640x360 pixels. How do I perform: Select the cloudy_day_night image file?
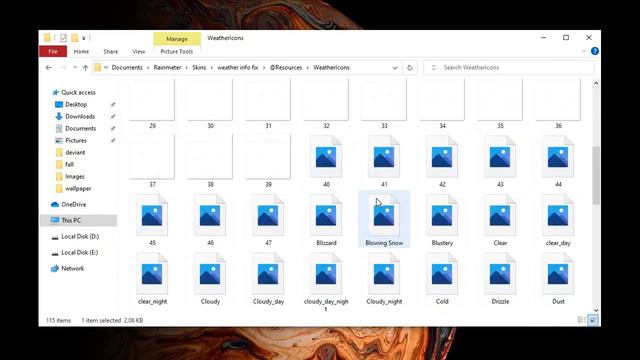[326, 282]
